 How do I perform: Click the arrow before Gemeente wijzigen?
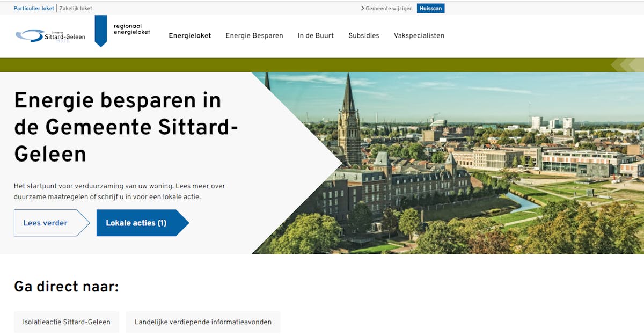(362, 9)
